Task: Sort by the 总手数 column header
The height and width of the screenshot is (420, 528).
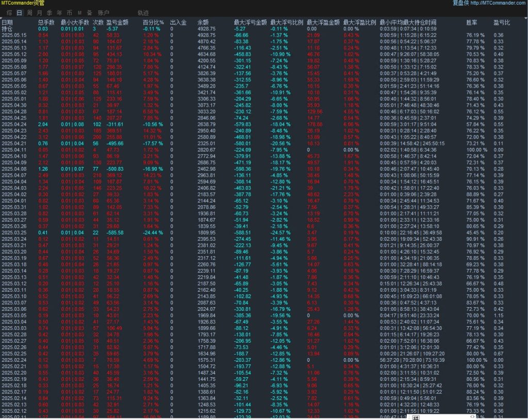Action: [x=46, y=23]
